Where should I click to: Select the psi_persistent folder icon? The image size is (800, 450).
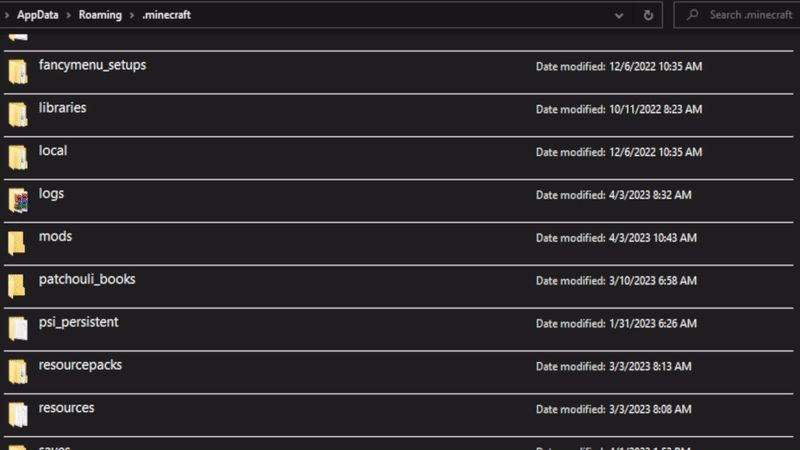(x=17, y=329)
